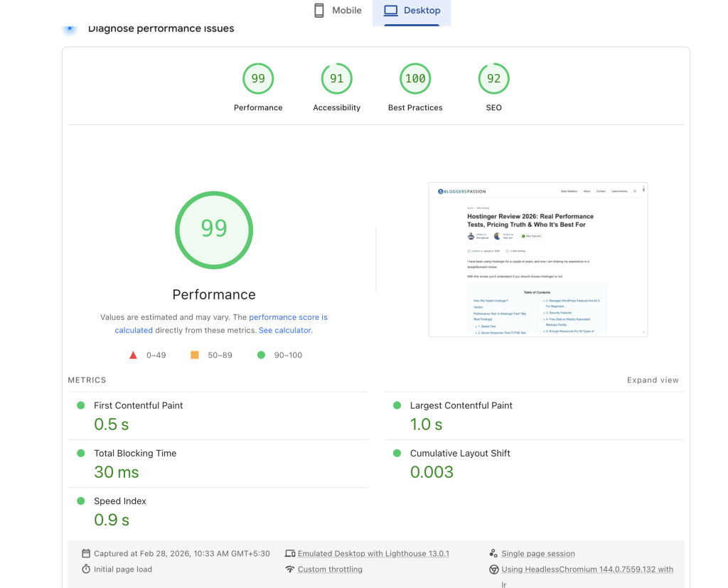Click the emulated desktop device icon
Screen dimensions: 728x588
coord(289,553)
